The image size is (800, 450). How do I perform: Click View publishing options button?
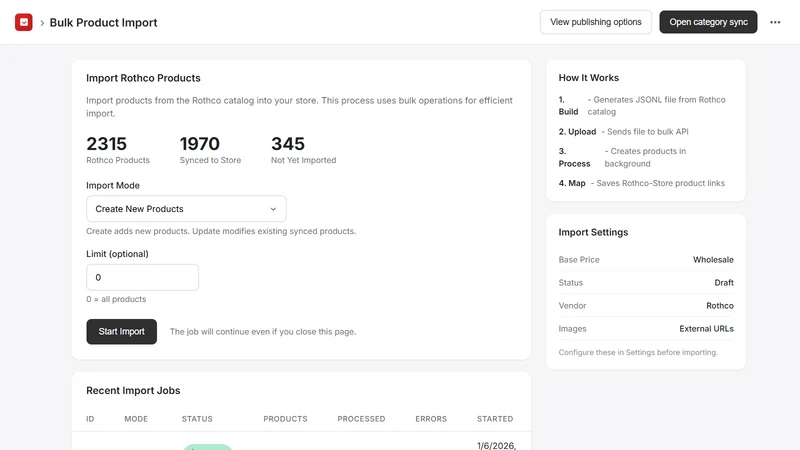click(595, 22)
